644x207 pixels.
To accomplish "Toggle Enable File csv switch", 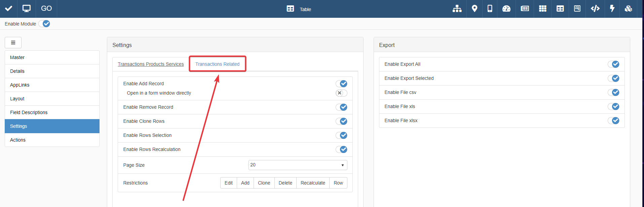I will tap(613, 92).
